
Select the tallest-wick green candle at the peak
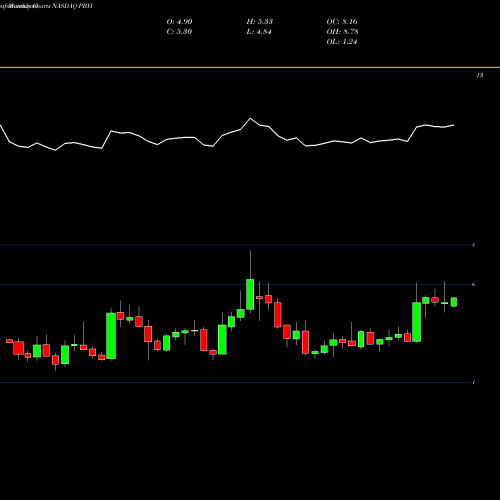250,294
